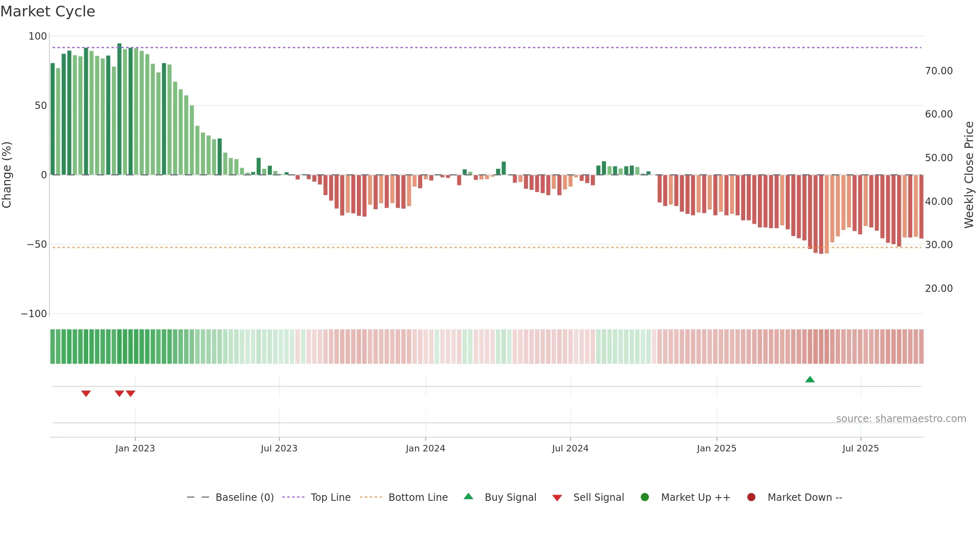
Task: Select the green buy signal marker near mid-2025
Action: 810,380
